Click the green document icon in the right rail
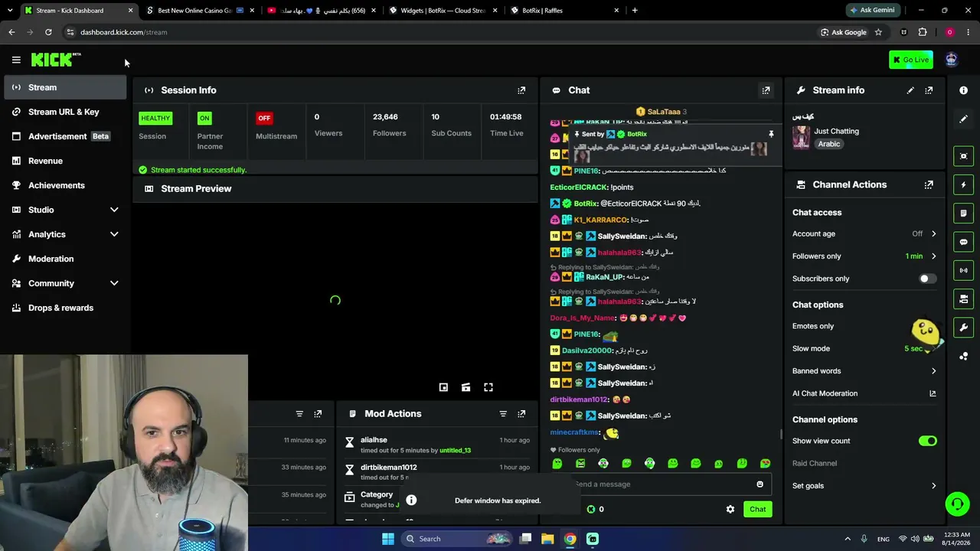980x551 pixels. [x=963, y=214]
